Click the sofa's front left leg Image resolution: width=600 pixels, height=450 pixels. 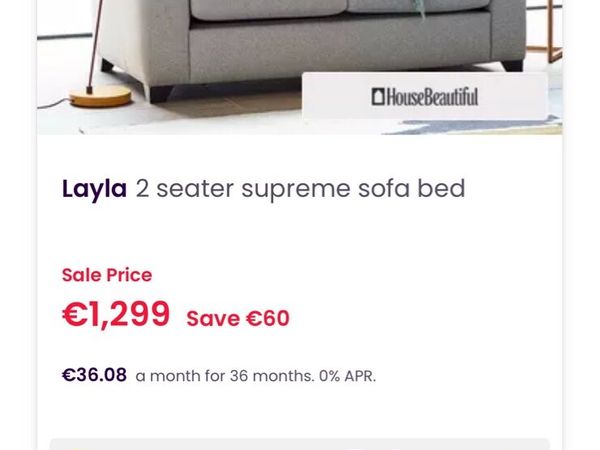pyautogui.click(x=160, y=94)
